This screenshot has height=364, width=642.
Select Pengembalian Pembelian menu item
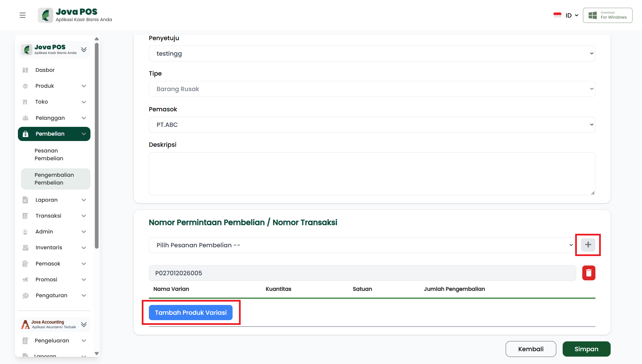(x=54, y=179)
